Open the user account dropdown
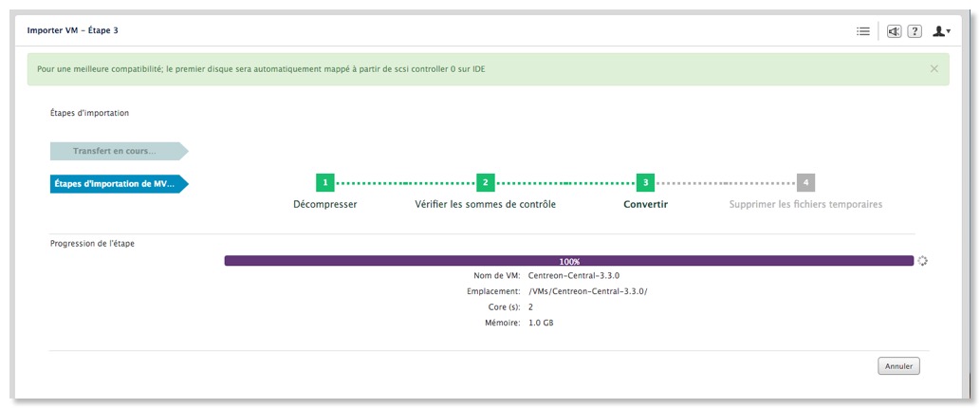980x408 pixels. click(x=941, y=31)
